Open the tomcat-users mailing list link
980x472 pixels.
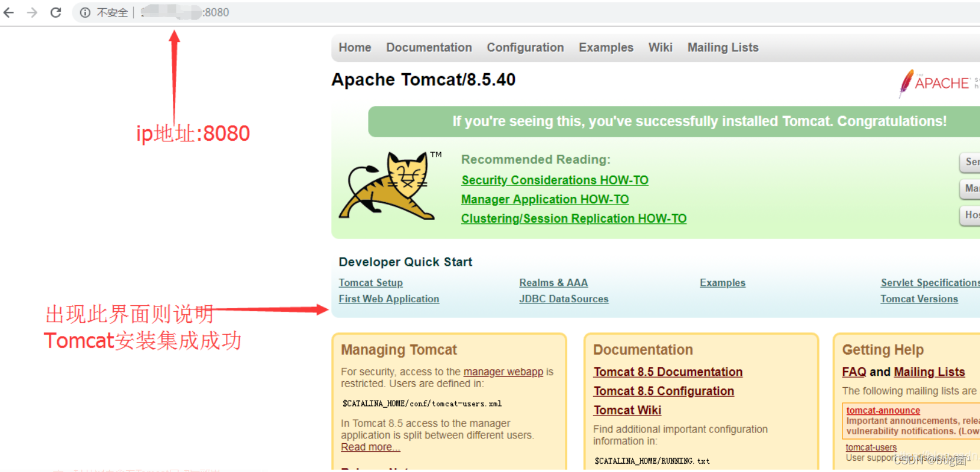point(871,447)
